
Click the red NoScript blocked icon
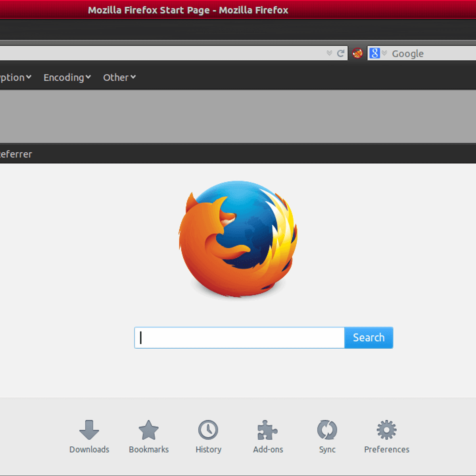pyautogui.click(x=357, y=53)
